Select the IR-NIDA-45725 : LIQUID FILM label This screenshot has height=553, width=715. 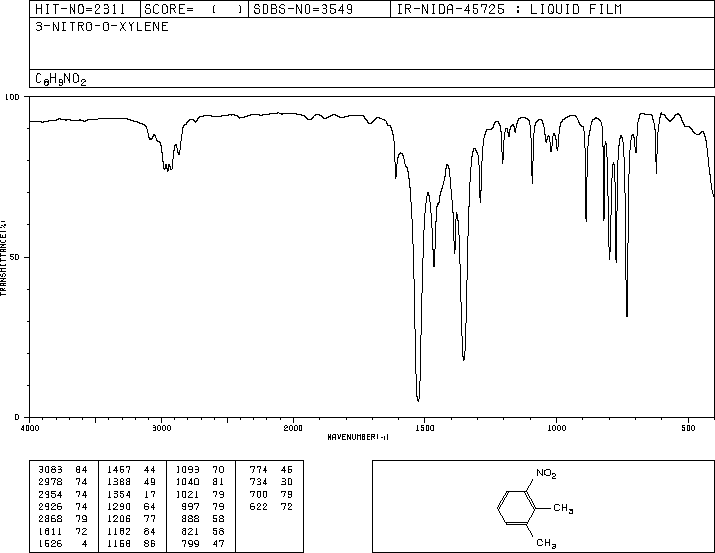[x=509, y=9]
